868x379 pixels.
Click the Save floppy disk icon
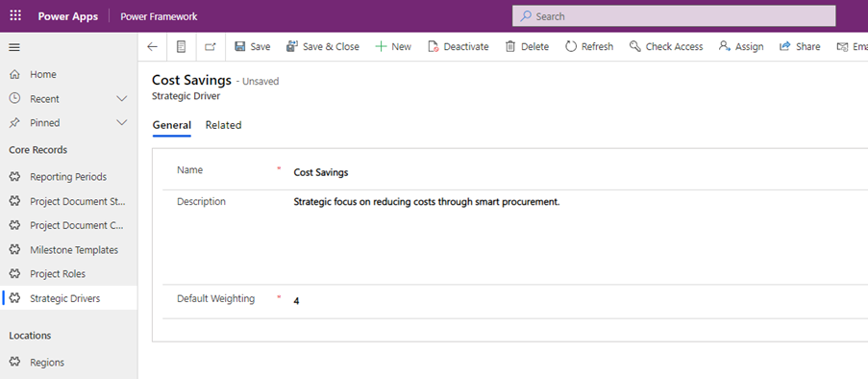239,46
